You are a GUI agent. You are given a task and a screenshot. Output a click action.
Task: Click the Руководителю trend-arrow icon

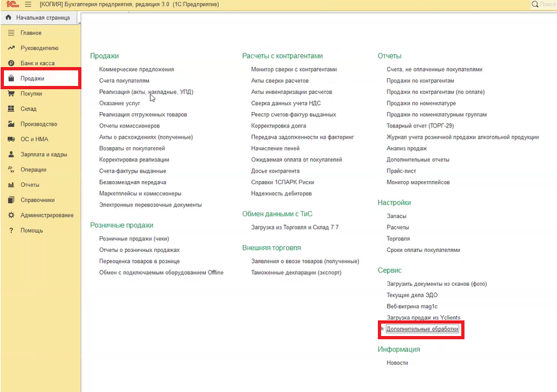click(x=11, y=48)
